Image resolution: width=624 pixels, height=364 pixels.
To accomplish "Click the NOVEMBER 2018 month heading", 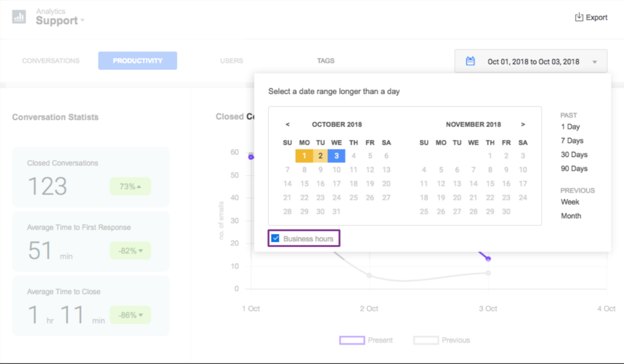I will [x=473, y=125].
